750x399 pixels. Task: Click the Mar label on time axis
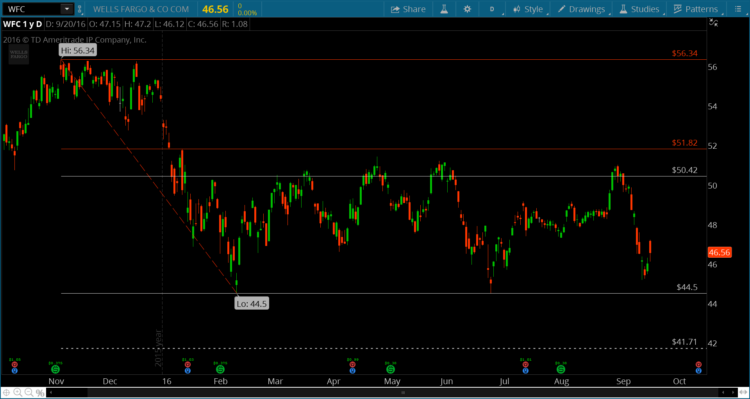275,381
